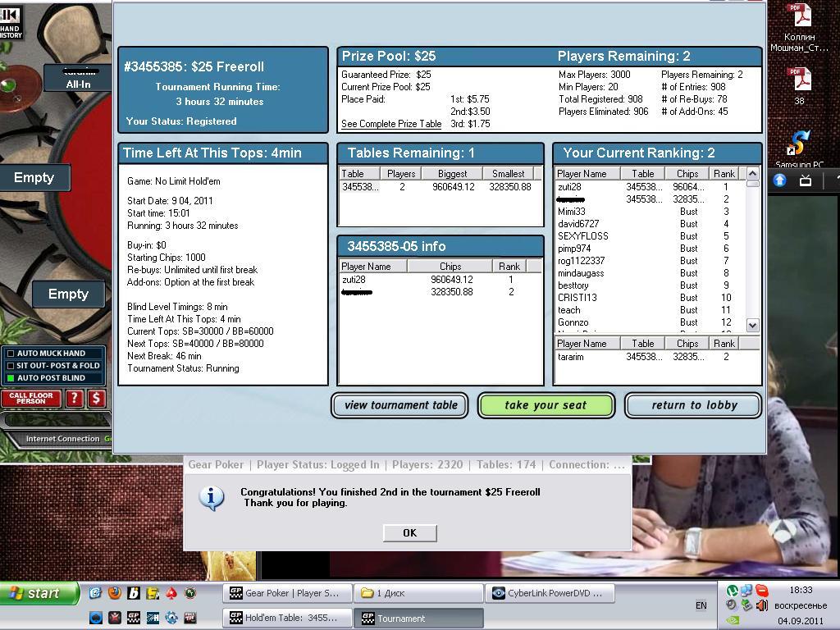The height and width of the screenshot is (630, 840).
Task: Launch the PT green chip quick launch icon
Action: click(x=190, y=593)
